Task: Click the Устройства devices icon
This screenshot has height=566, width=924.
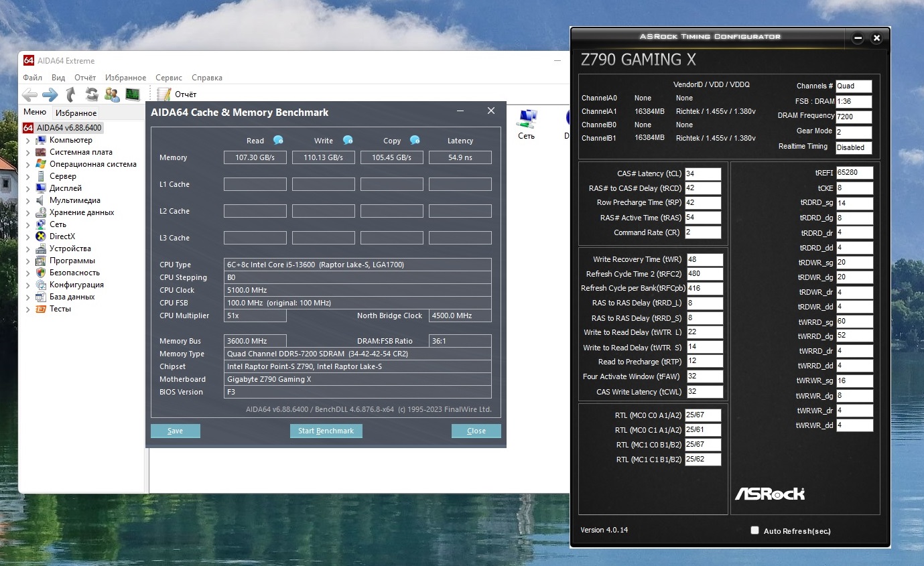Action: (x=40, y=249)
